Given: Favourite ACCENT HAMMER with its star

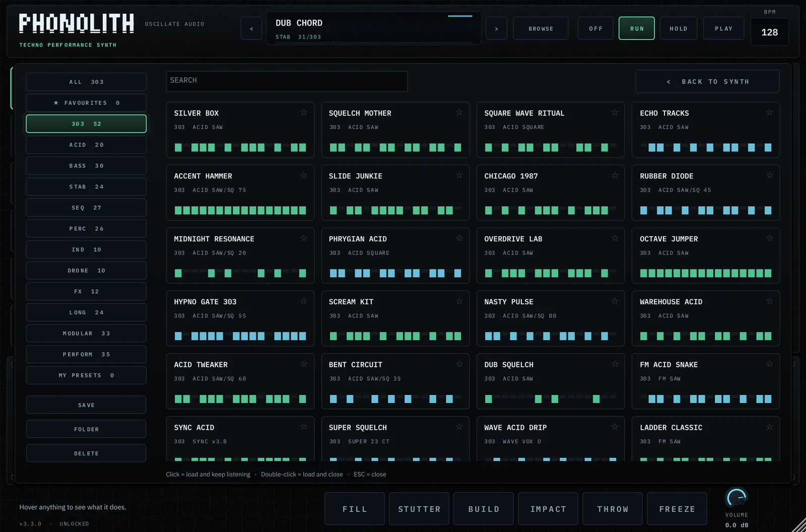Looking at the screenshot, I should (304, 175).
